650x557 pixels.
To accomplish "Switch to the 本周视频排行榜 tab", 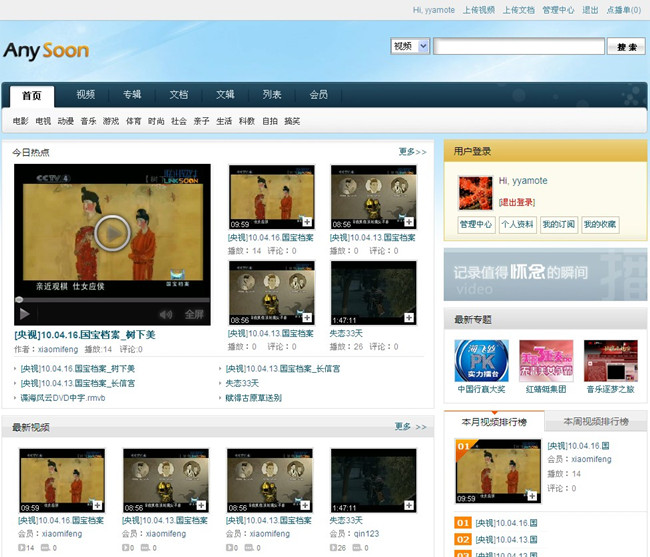I will pos(596,422).
